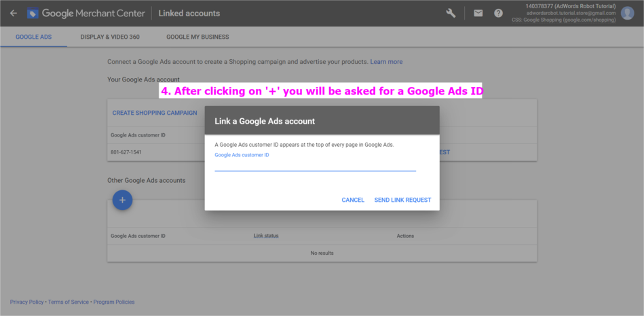Open the tools wrench icon
644x316 pixels.
451,13
